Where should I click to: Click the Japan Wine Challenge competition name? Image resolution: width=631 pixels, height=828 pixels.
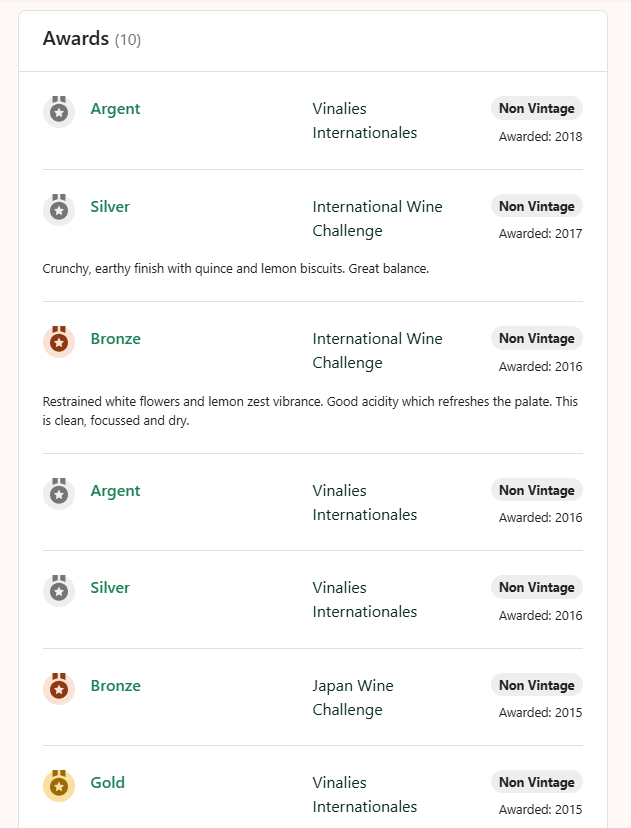(x=352, y=698)
